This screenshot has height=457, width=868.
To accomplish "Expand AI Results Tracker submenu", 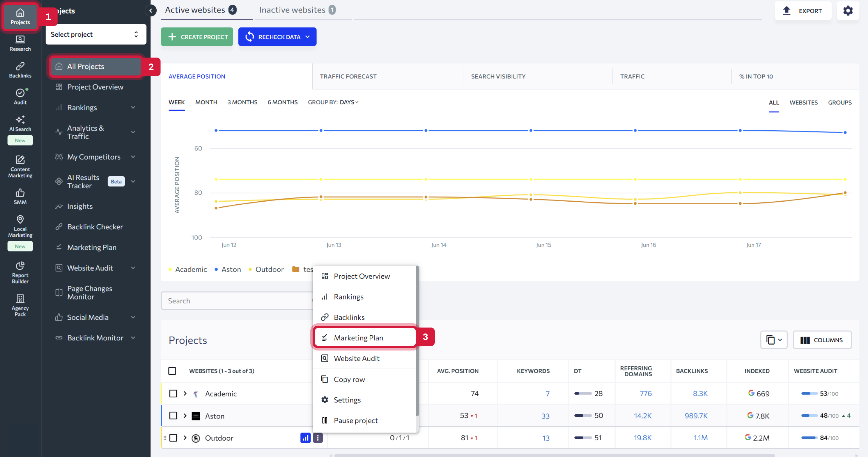I will [133, 182].
